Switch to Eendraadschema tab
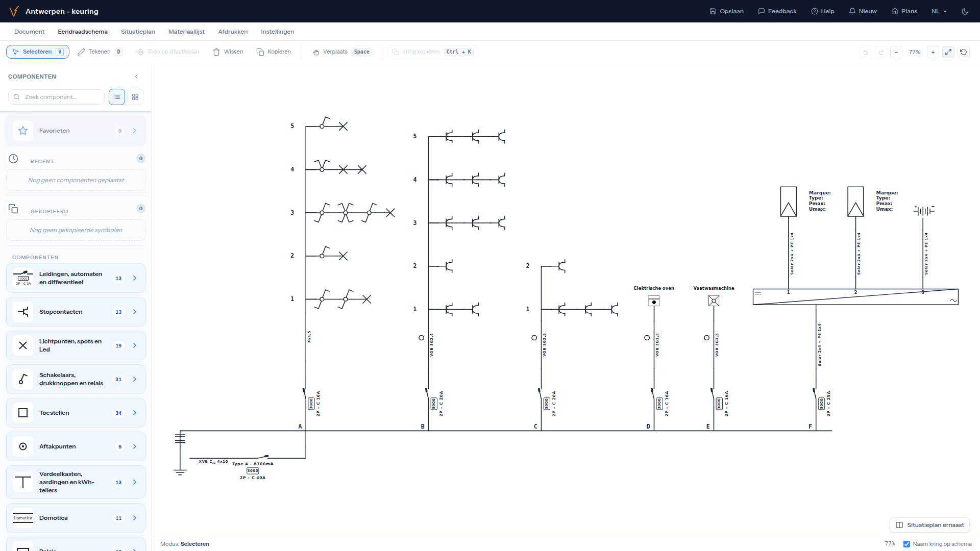This screenshot has height=551, width=980. (83, 32)
